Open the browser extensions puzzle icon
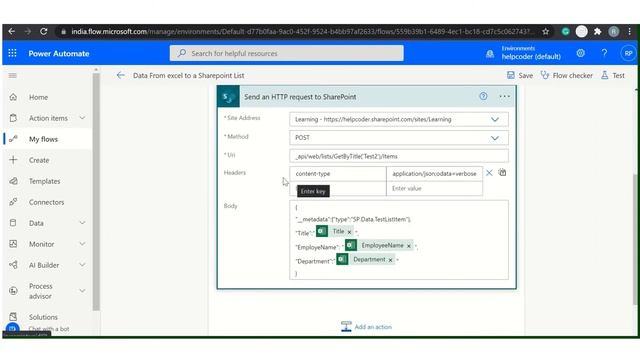Viewport: 640px width, 360px height. tap(598, 31)
